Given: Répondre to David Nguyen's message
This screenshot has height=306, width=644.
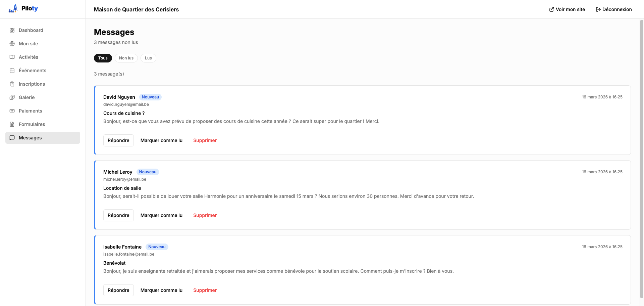Looking at the screenshot, I should tap(118, 140).
